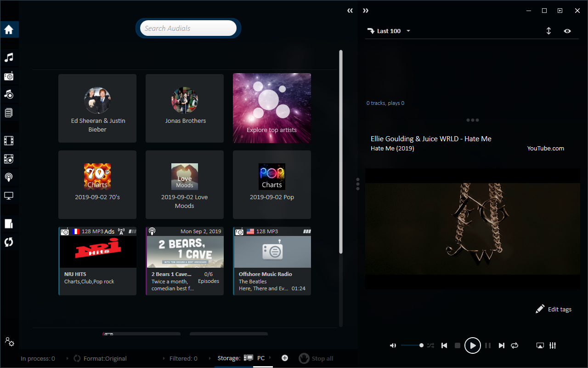Open the cast-to-screen player icon
The height and width of the screenshot is (368, 588).
click(540, 345)
